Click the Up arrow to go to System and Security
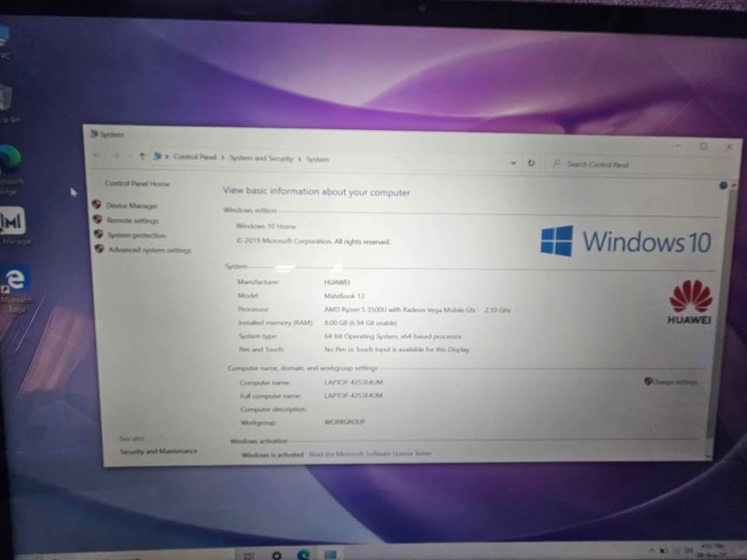This screenshot has height=560, width=747. pyautogui.click(x=142, y=156)
